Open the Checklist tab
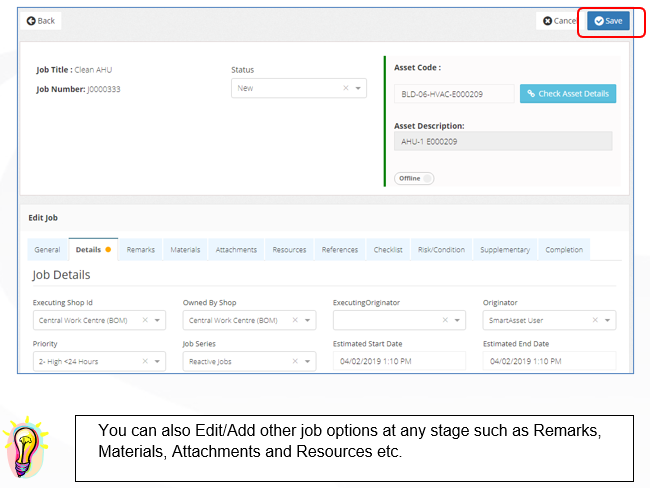Screen dimensions: 650x488 click(x=388, y=250)
